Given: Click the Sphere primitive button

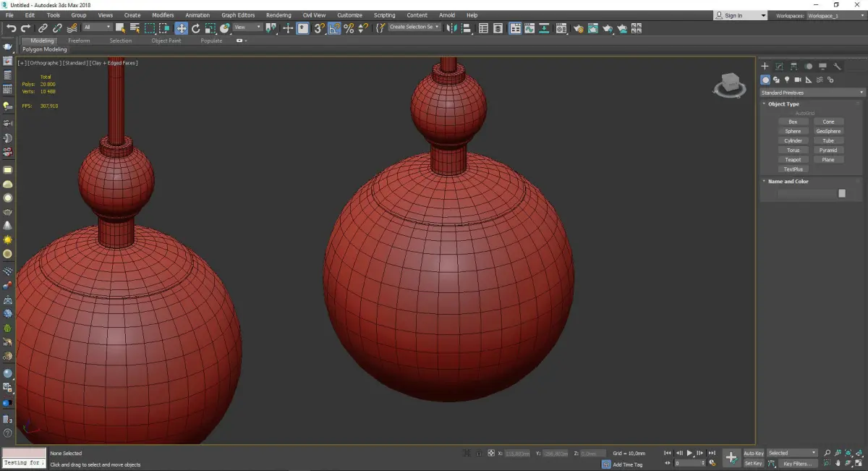Looking at the screenshot, I should tap(793, 131).
